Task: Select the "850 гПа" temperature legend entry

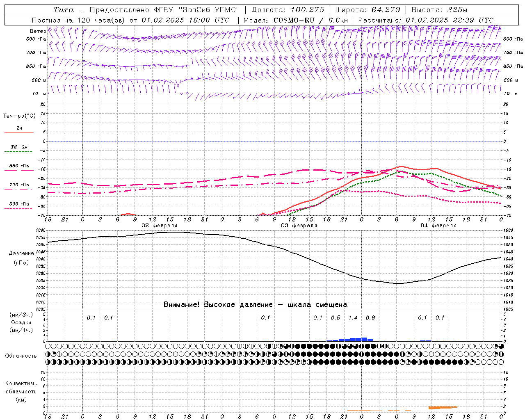Action: tap(19, 166)
